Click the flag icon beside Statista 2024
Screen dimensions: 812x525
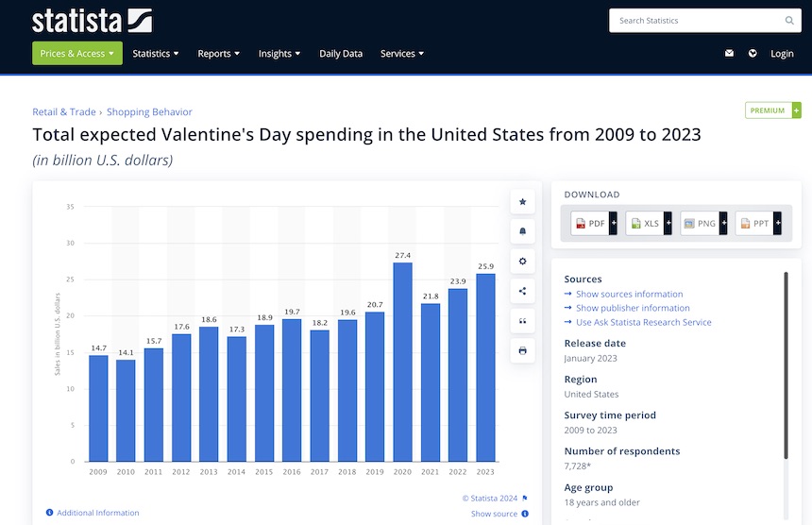tap(525, 498)
